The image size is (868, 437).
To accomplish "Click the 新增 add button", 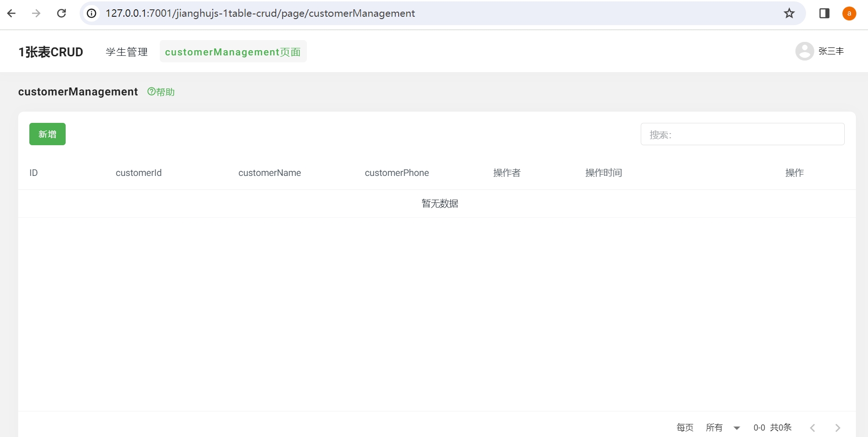I will [47, 134].
